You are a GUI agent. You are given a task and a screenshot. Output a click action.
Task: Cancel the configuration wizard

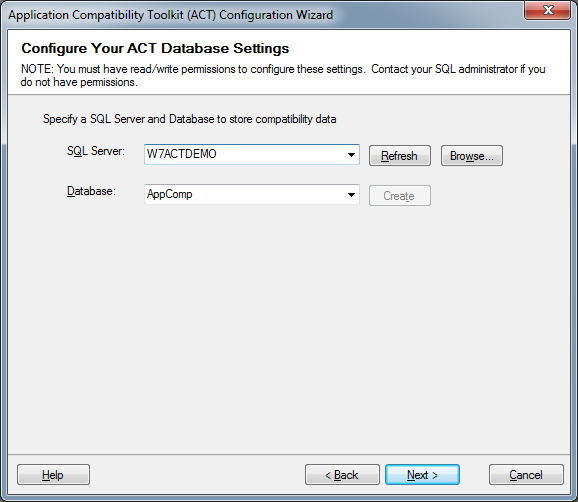pos(526,475)
